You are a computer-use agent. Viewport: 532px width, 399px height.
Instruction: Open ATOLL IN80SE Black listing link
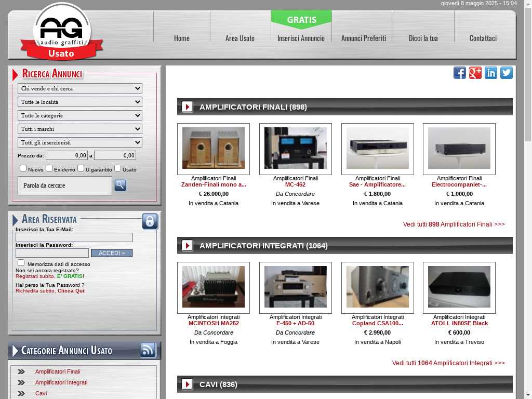point(459,323)
